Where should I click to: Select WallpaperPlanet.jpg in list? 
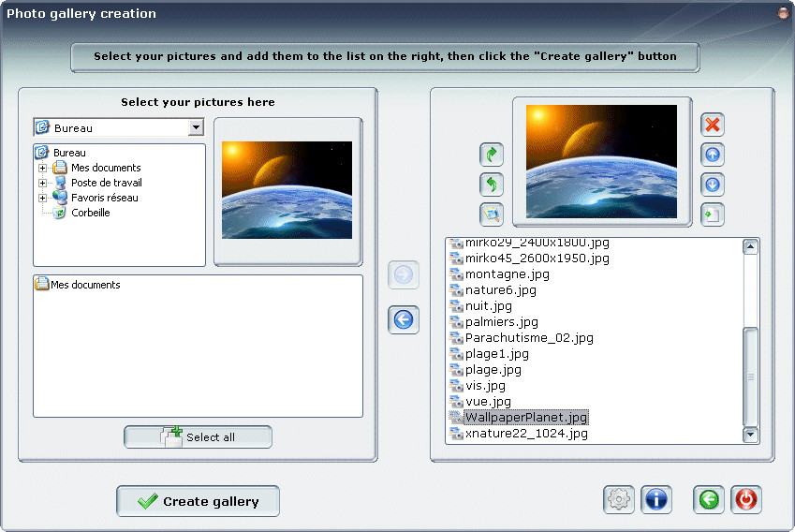point(526,418)
